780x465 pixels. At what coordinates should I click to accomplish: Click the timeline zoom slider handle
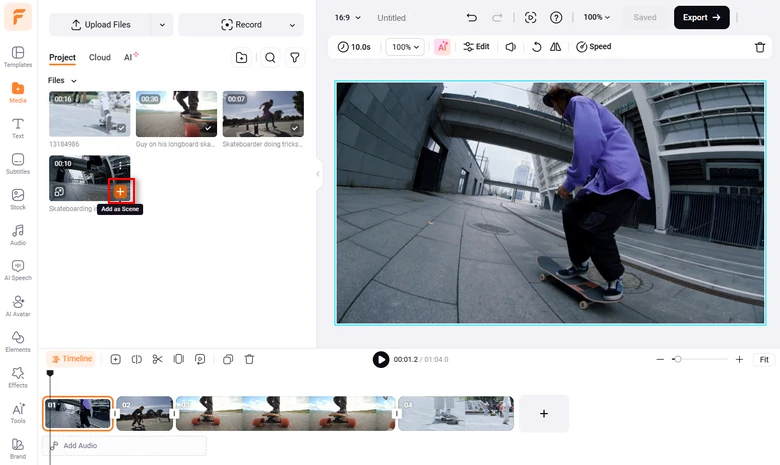(x=678, y=359)
